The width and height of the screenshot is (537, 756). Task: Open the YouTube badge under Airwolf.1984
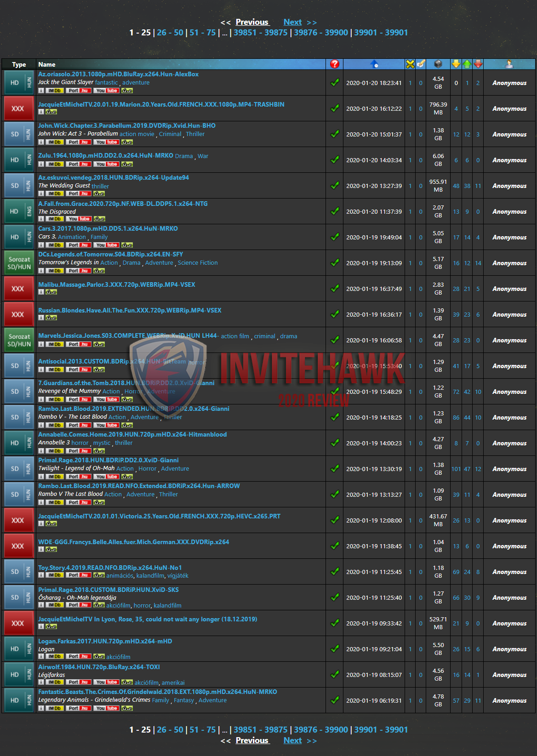point(107,682)
